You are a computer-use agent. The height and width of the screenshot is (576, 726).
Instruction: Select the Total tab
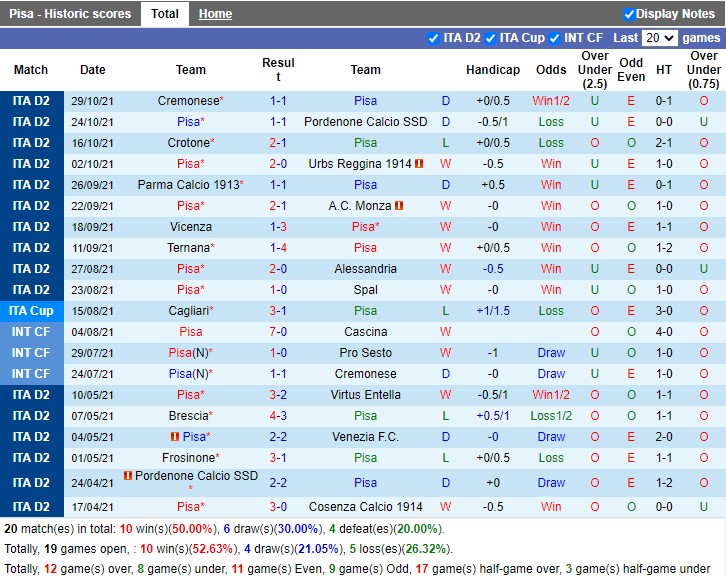(165, 14)
